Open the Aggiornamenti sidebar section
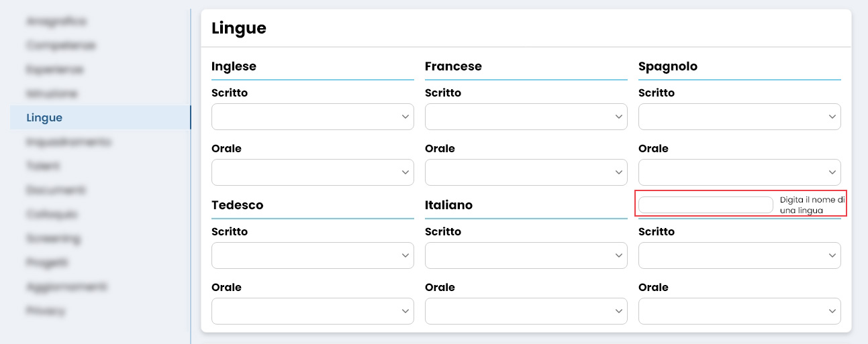The height and width of the screenshot is (344, 868). [66, 287]
